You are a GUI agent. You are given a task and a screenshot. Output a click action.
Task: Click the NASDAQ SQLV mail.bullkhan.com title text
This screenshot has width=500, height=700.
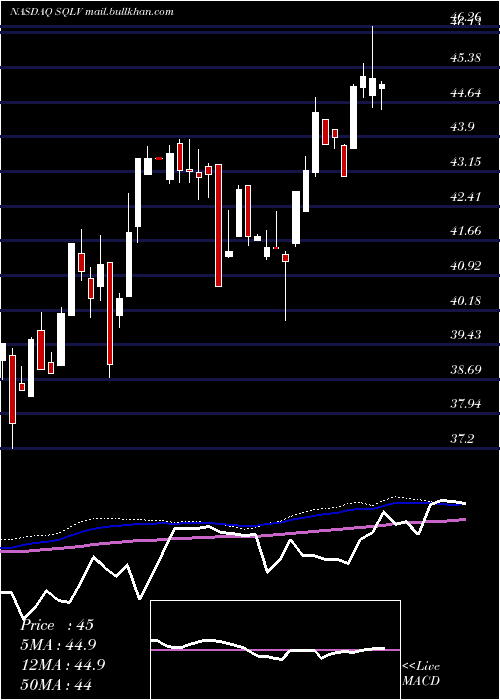coord(92,12)
